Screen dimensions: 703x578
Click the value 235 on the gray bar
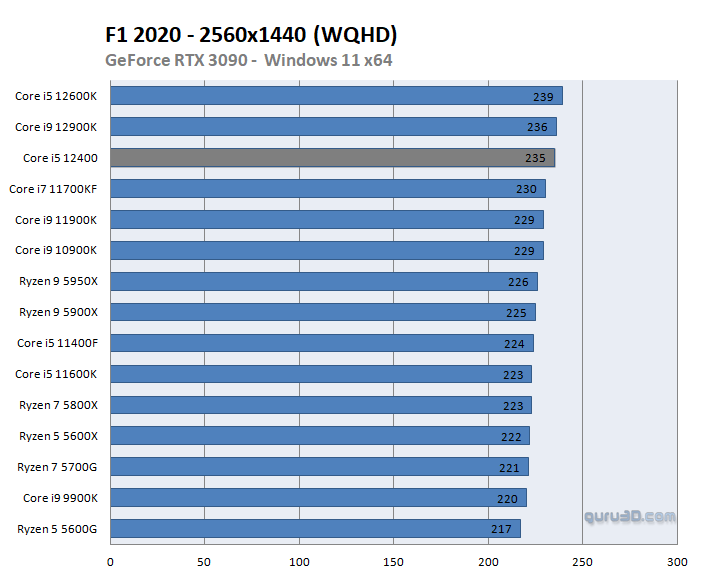(535, 158)
